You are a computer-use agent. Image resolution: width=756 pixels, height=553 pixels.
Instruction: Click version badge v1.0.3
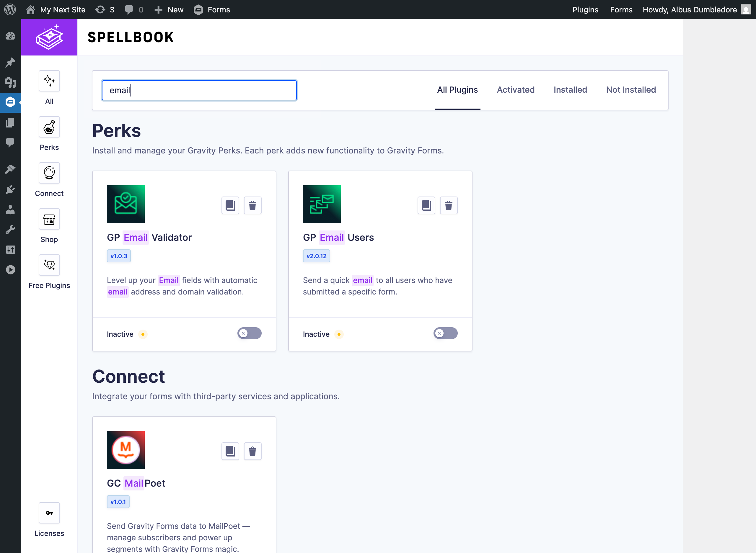[x=119, y=256]
